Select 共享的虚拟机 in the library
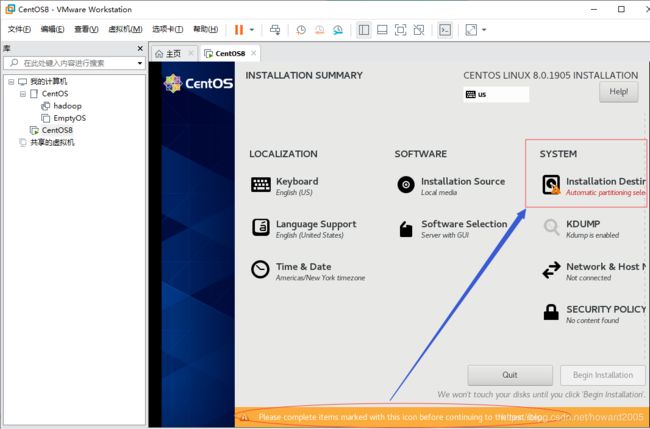650x429 pixels. pos(52,143)
